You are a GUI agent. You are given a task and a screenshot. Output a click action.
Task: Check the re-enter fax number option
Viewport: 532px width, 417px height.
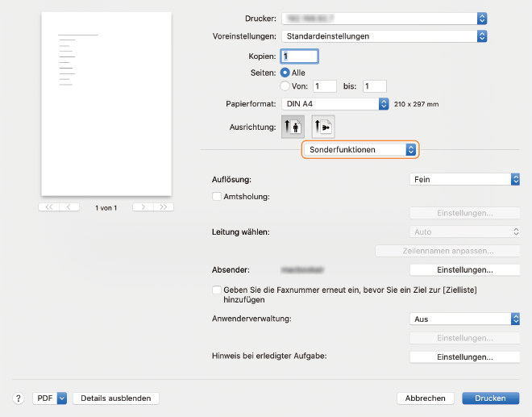216,290
